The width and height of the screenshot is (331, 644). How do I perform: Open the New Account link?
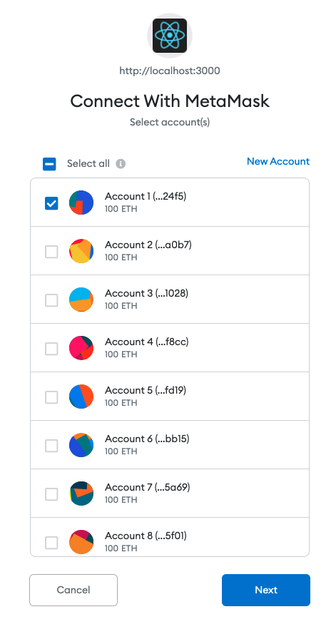click(278, 161)
